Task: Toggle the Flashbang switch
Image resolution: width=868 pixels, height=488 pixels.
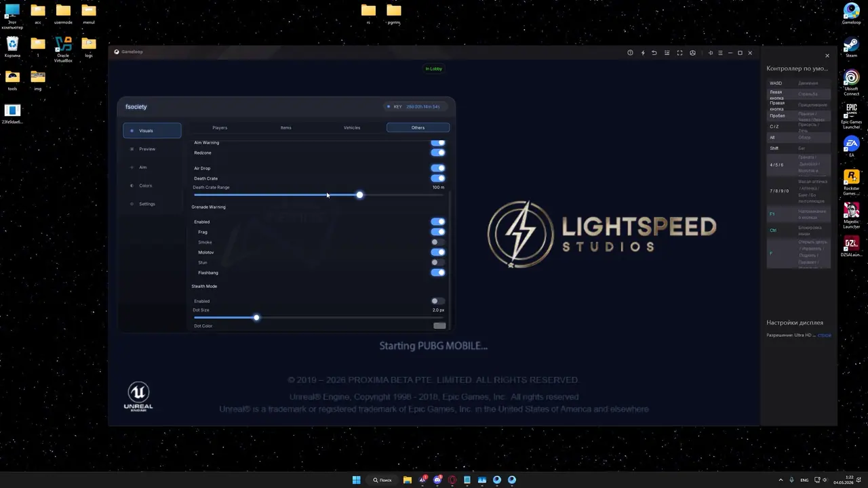Action: [x=438, y=272]
